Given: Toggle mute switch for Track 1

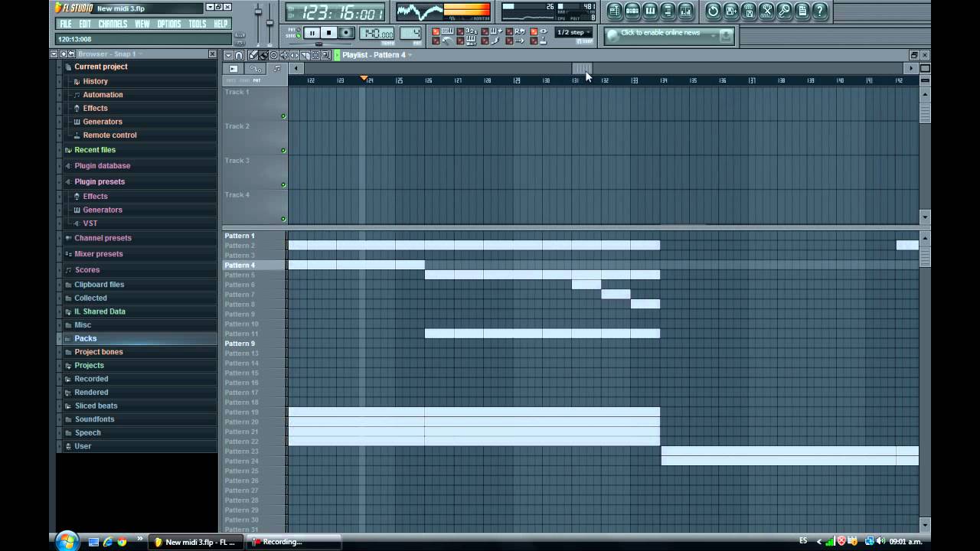Looking at the screenshot, I should (283, 116).
